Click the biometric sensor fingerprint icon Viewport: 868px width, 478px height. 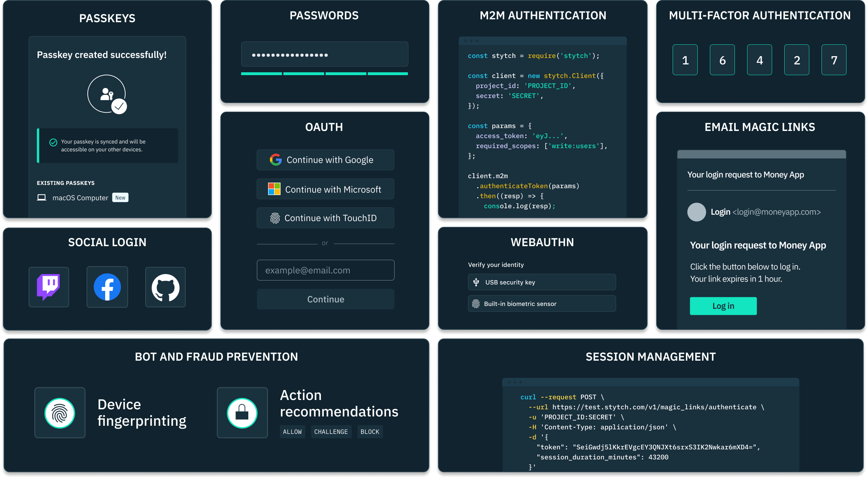(x=476, y=304)
